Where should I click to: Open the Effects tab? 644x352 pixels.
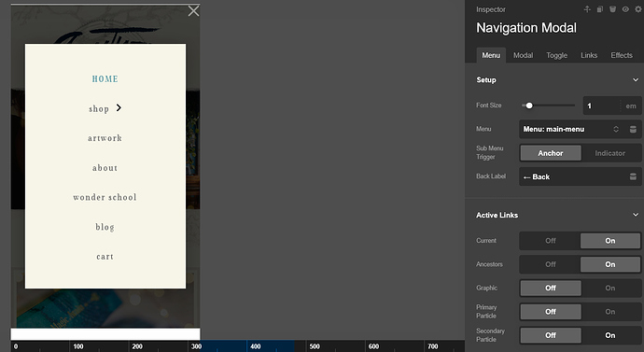[622, 55]
